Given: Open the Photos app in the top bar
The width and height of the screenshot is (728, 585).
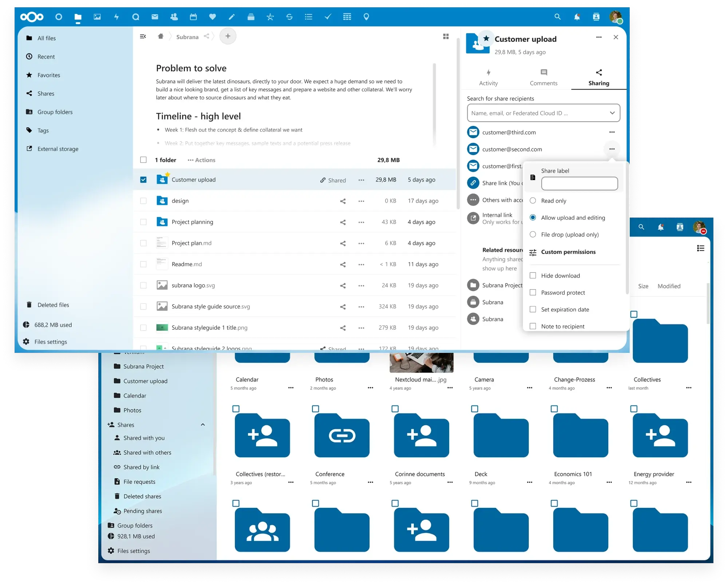Looking at the screenshot, I should [x=97, y=17].
